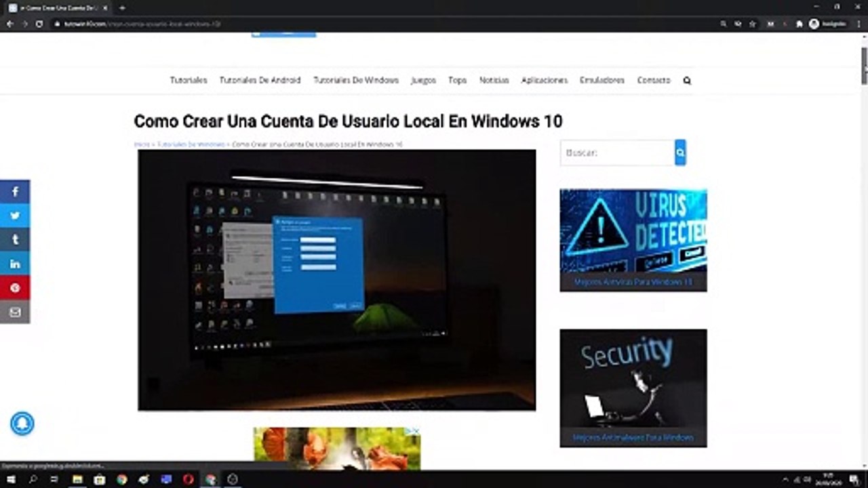Screen dimensions: 868x488
Task: Open the Windows notification center
Action: click(854, 479)
